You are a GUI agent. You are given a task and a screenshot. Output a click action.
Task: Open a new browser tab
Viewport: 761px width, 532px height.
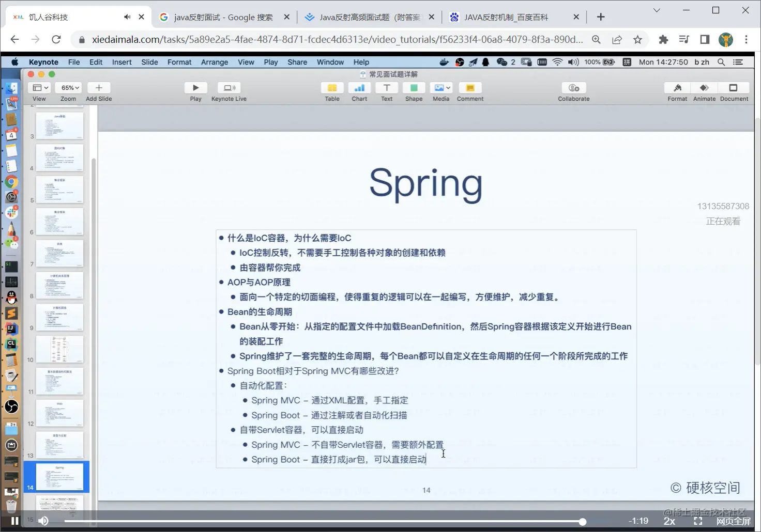click(x=601, y=17)
